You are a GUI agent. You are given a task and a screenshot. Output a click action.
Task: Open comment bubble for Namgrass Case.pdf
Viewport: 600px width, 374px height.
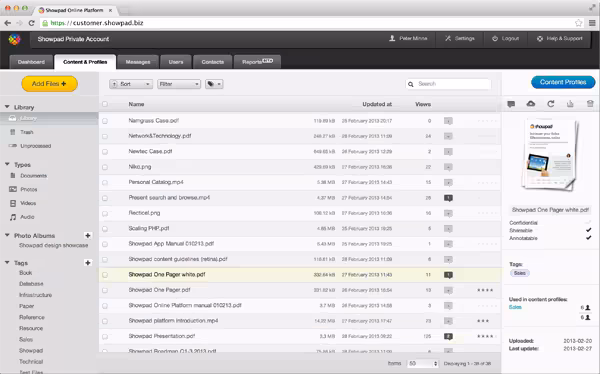(448, 121)
